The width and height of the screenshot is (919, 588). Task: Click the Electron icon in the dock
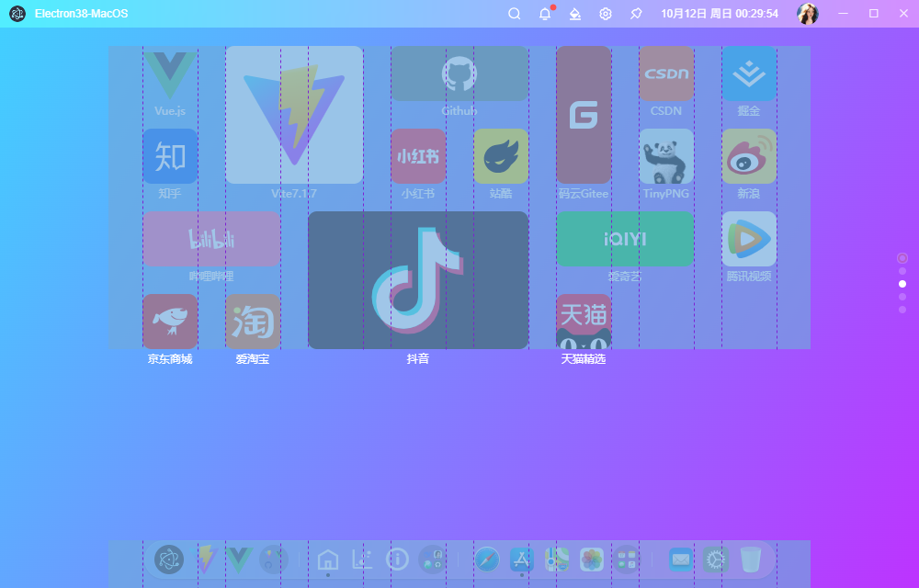tap(169, 560)
